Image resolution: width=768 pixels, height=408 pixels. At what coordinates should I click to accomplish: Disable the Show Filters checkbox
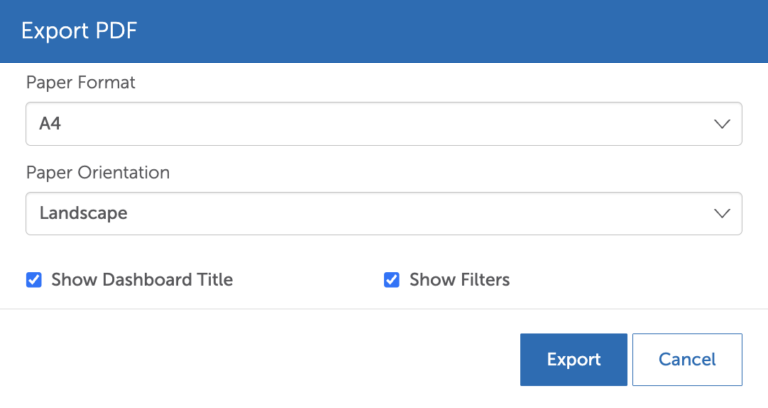(x=392, y=280)
